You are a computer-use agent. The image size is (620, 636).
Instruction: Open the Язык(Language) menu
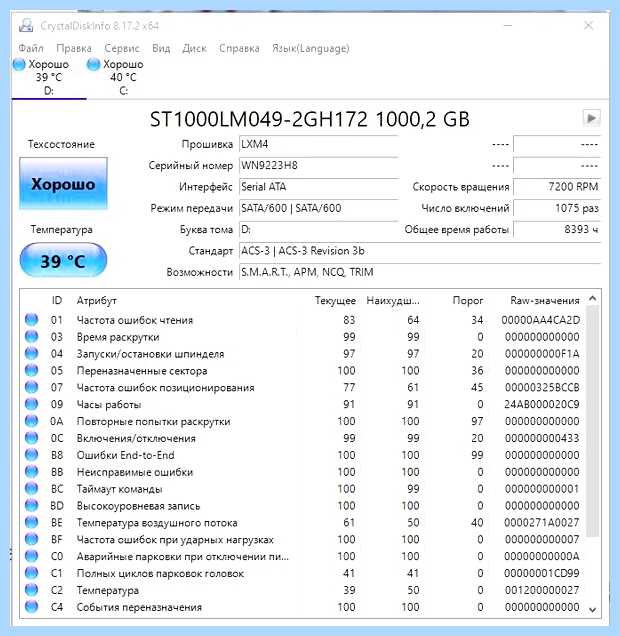[x=311, y=48]
